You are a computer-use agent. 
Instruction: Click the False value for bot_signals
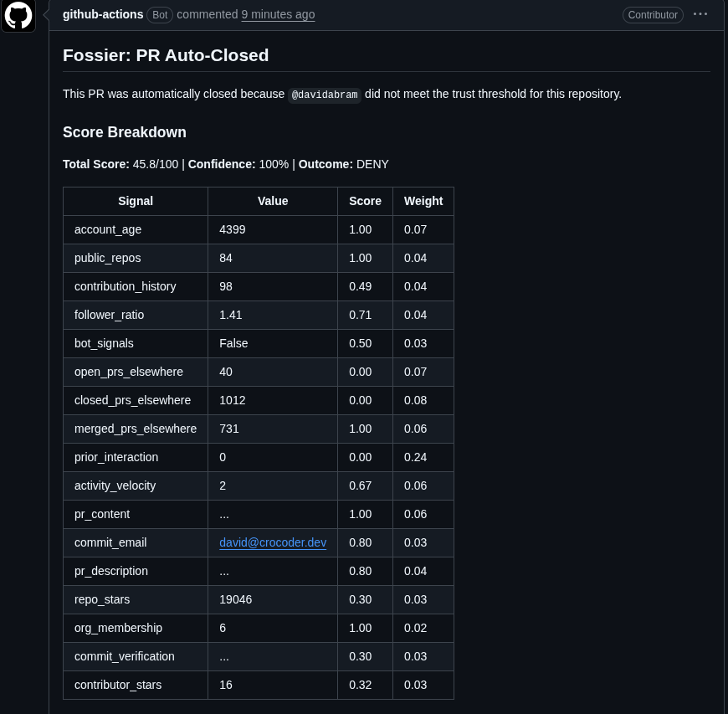pos(233,343)
